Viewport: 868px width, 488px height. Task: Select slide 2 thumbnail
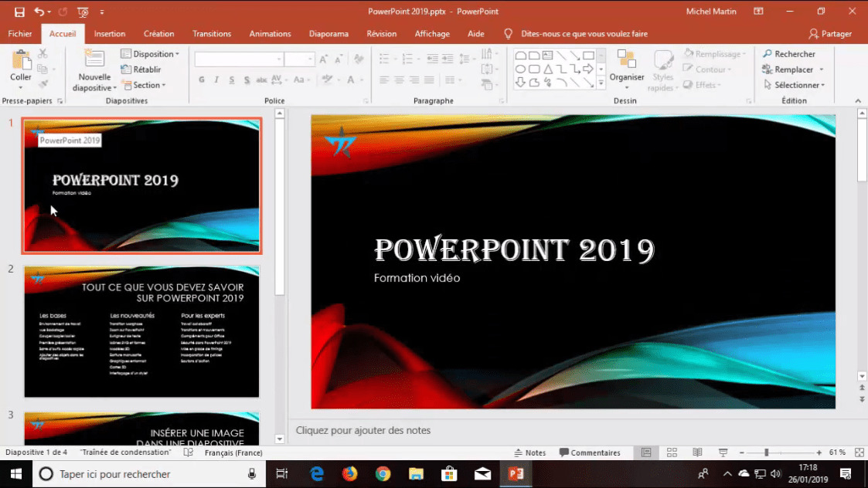141,331
